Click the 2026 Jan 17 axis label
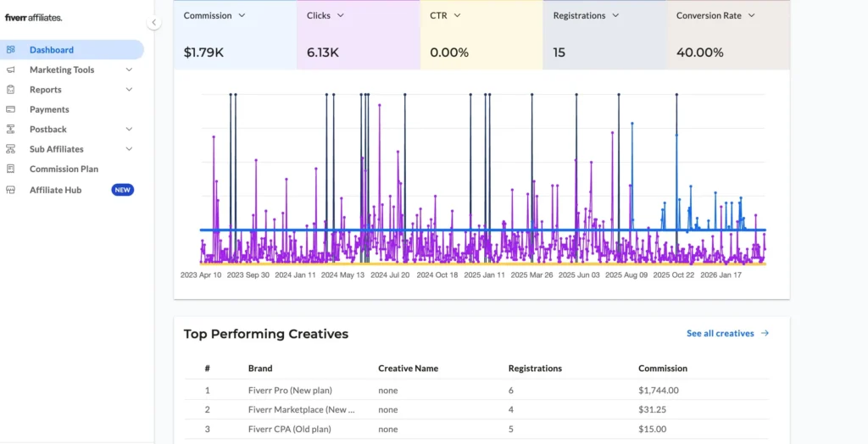Viewport: 868px width, 444px height. [x=721, y=275]
